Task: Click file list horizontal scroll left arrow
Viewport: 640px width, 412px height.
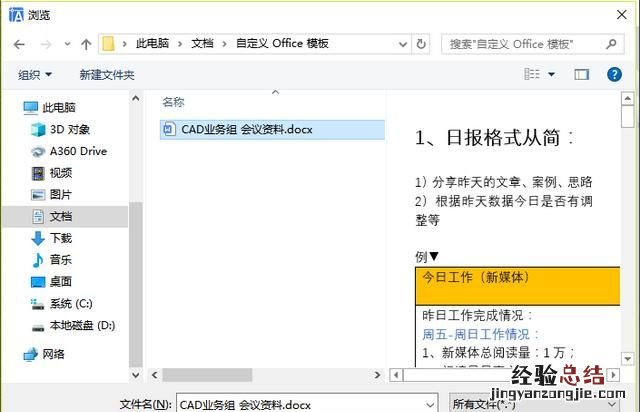Action: 155,374
